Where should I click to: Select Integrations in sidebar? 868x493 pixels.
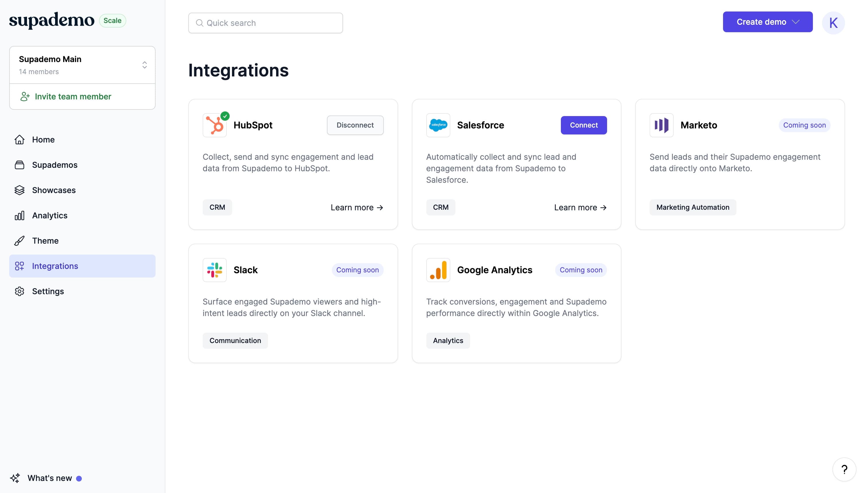(82, 266)
